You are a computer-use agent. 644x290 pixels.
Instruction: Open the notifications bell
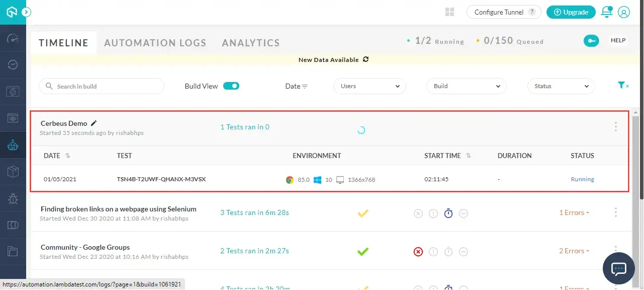coord(607,12)
